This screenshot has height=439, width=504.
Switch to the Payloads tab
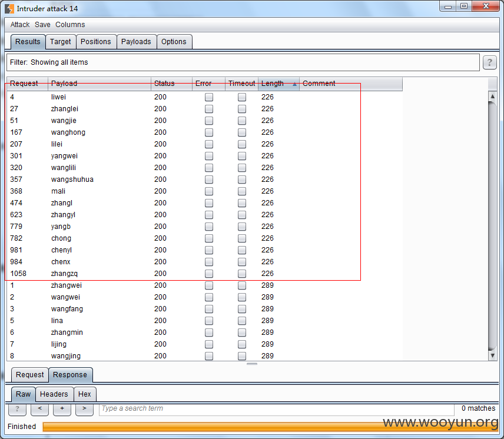point(136,42)
